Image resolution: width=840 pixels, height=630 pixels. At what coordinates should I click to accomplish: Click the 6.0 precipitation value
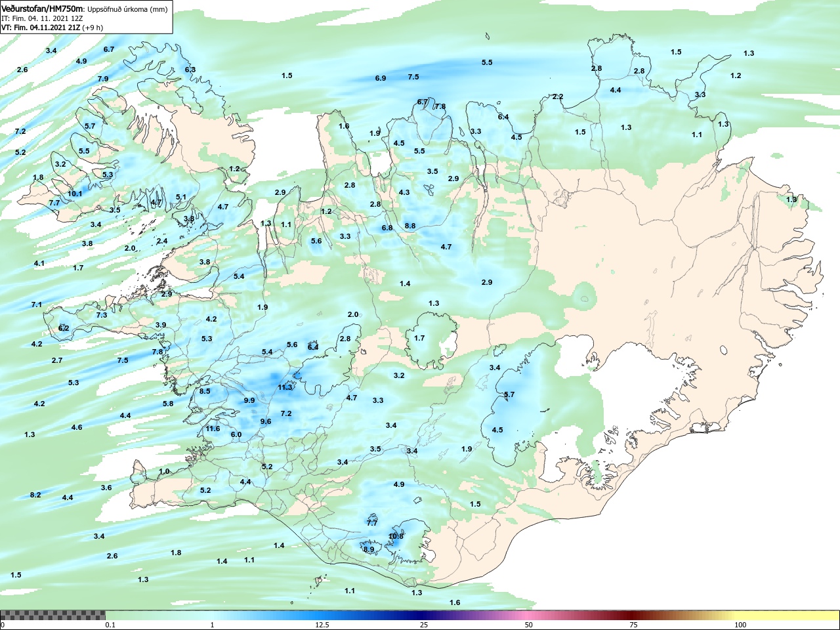pyautogui.click(x=236, y=434)
